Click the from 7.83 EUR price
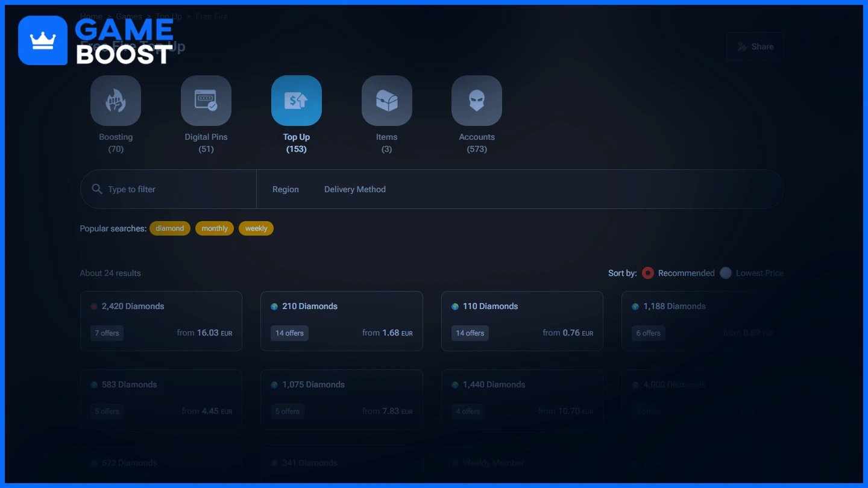This screenshot has height=488, width=868. (388, 411)
